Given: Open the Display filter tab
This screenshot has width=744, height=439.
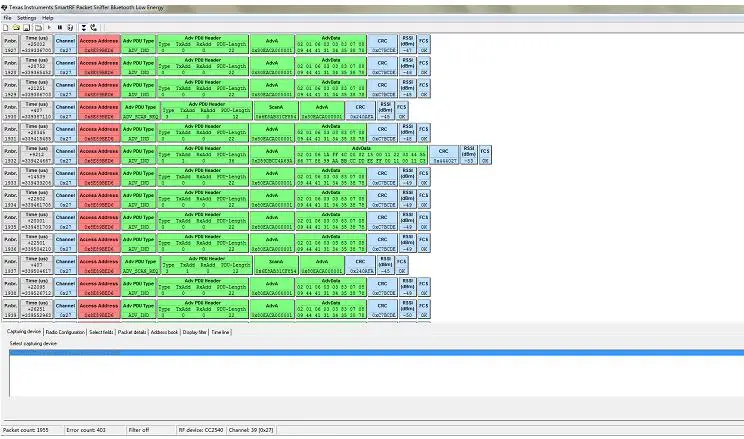Looking at the screenshot, I should point(195,332).
